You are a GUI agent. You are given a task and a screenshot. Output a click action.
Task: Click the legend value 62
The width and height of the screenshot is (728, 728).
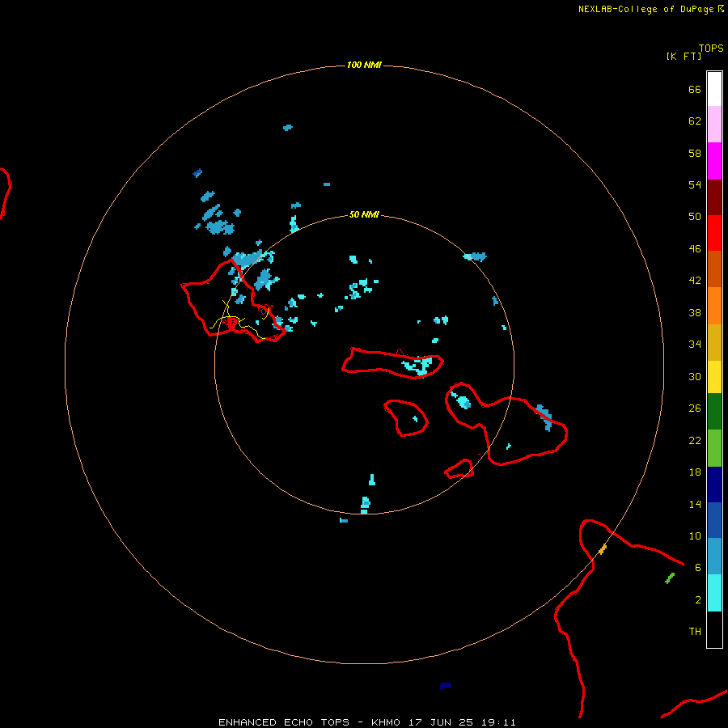695,121
